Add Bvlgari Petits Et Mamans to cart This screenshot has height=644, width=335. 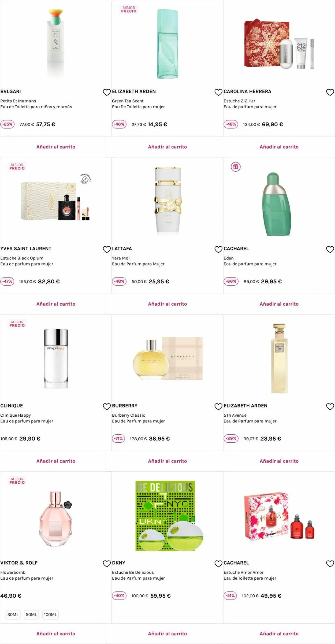click(56, 147)
